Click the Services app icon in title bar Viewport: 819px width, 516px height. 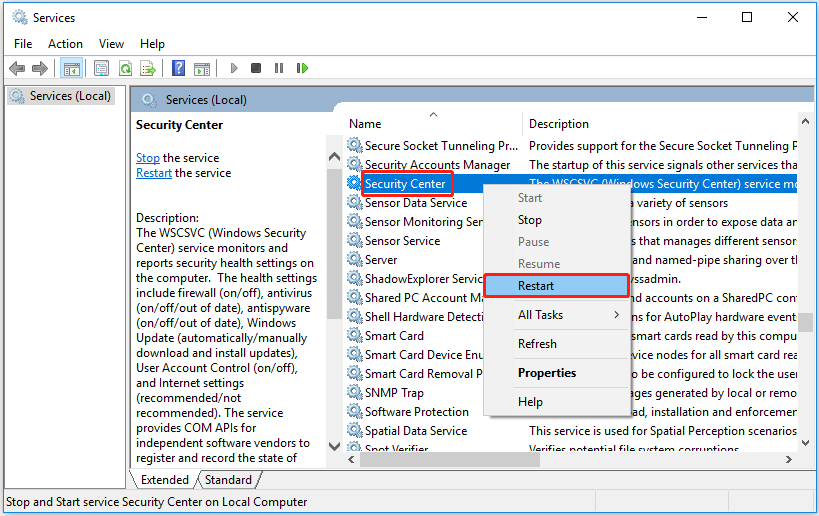tap(20, 17)
